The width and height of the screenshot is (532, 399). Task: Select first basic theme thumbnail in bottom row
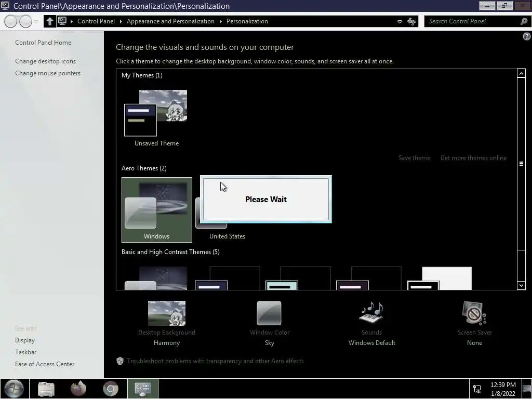156,278
